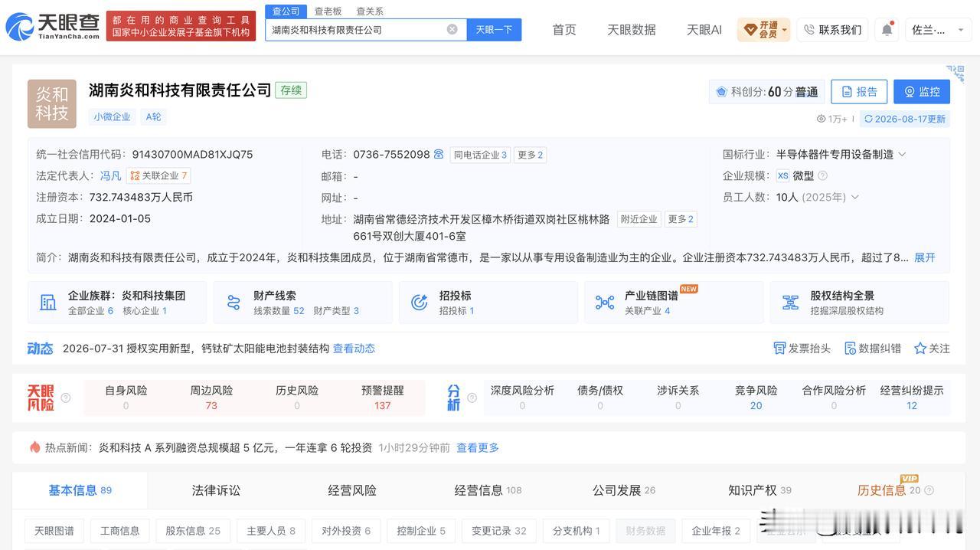
Task: Clear the search box with the X icon
Action: point(452,29)
